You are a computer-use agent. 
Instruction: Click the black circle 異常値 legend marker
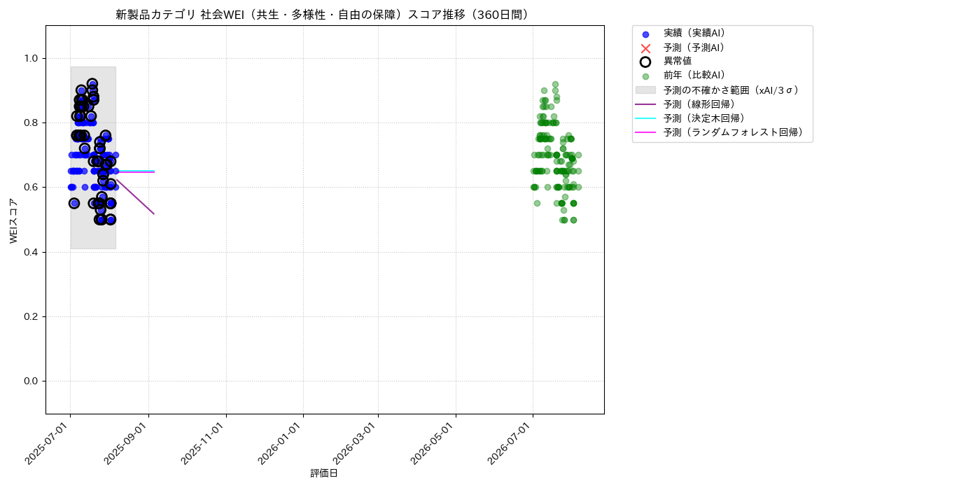(645, 62)
